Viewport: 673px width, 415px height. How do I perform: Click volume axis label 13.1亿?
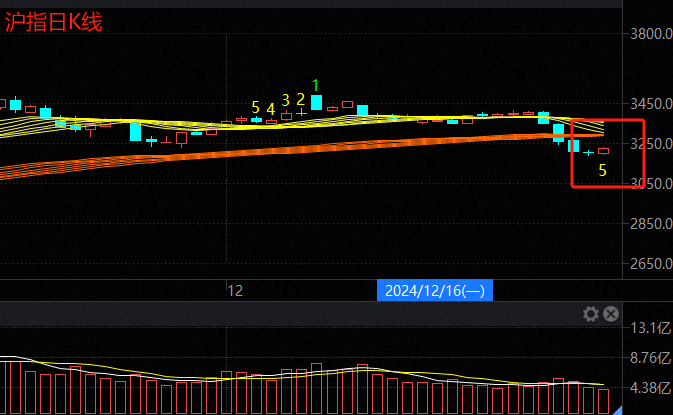point(650,328)
